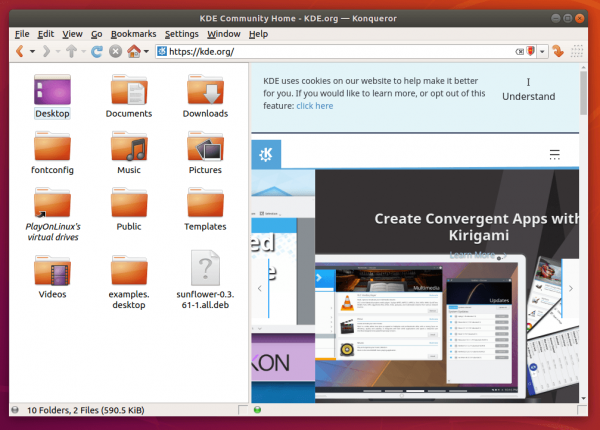
Task: Go to the Home location
Action: (134, 51)
